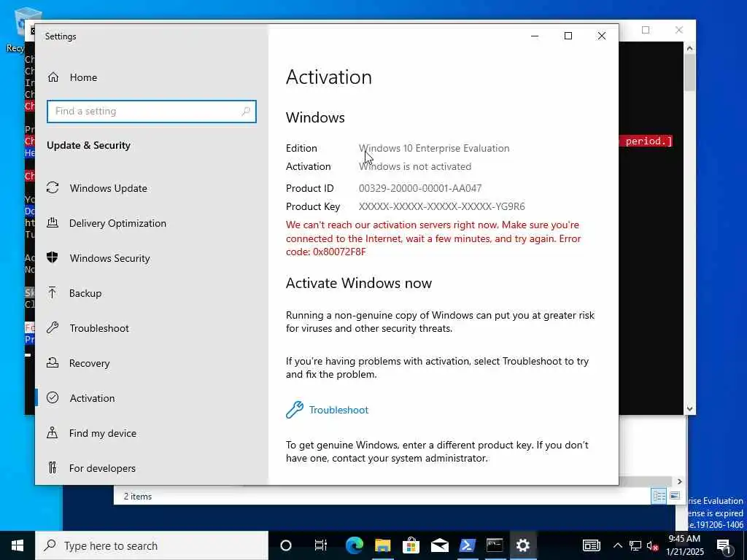
Task: Open News and interests taskbar icon
Action: (x=591, y=545)
